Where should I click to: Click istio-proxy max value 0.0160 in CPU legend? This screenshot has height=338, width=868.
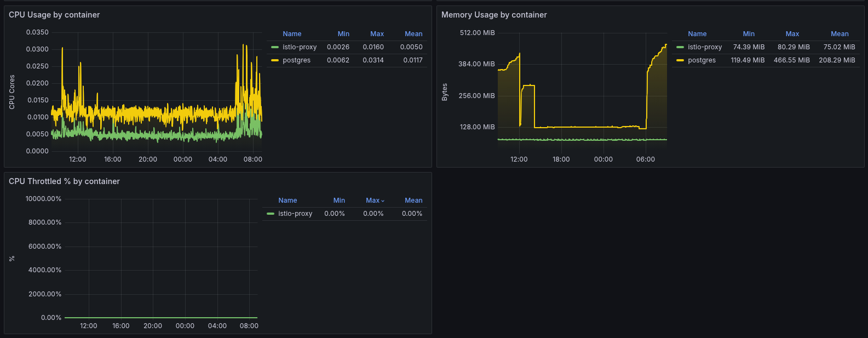pyautogui.click(x=373, y=47)
